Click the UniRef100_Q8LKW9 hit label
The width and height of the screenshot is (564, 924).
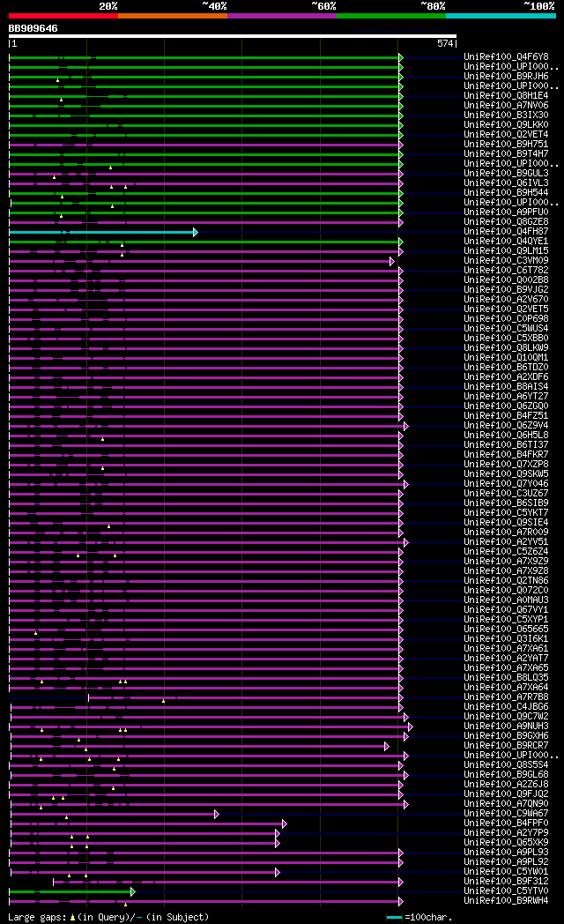point(506,348)
